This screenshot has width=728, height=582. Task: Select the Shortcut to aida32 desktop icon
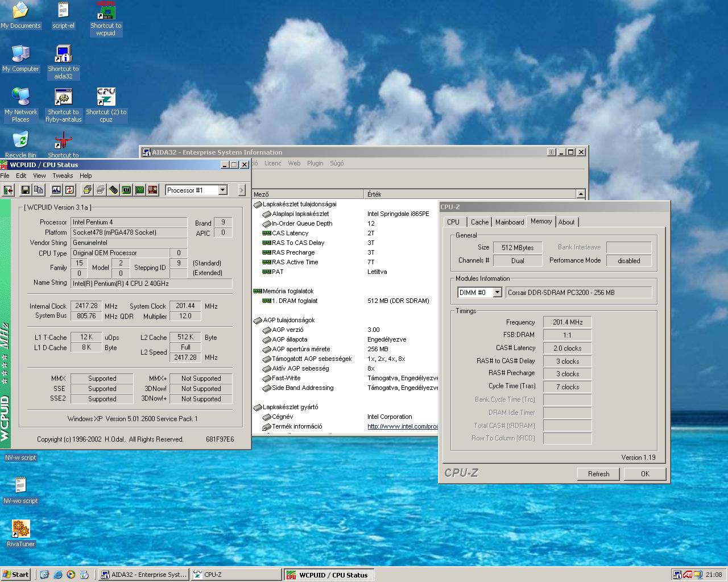63,62
